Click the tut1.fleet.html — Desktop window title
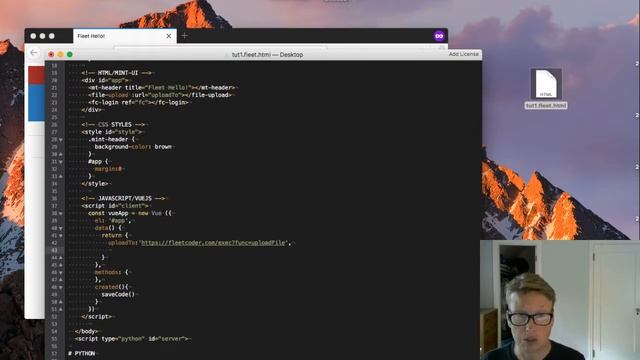Image resolution: width=640 pixels, height=360 pixels. [x=267, y=54]
